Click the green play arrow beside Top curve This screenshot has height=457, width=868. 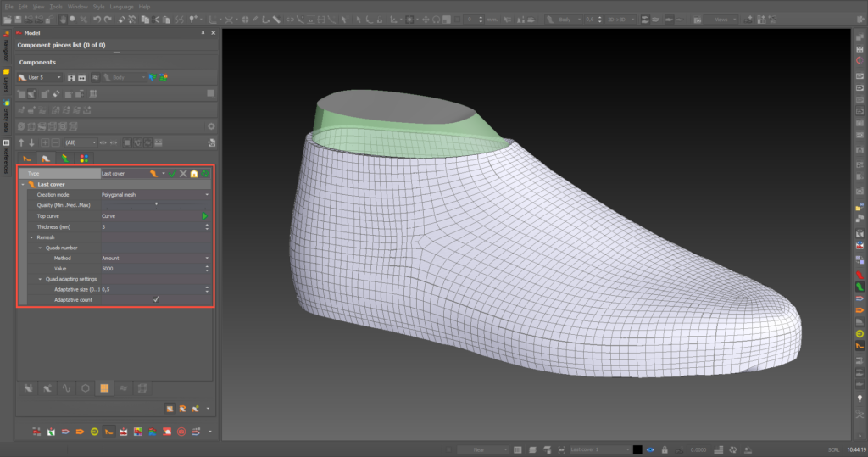[x=204, y=216]
